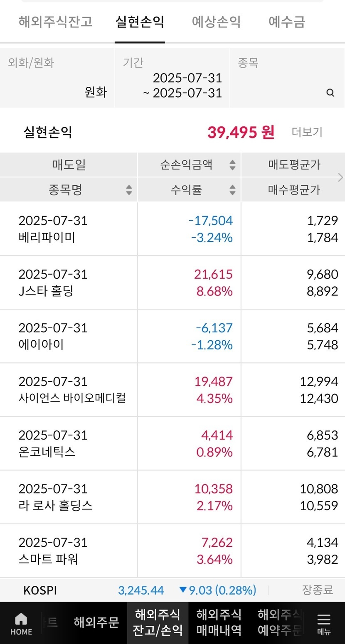Select the 베리파이미 row

click(172, 229)
